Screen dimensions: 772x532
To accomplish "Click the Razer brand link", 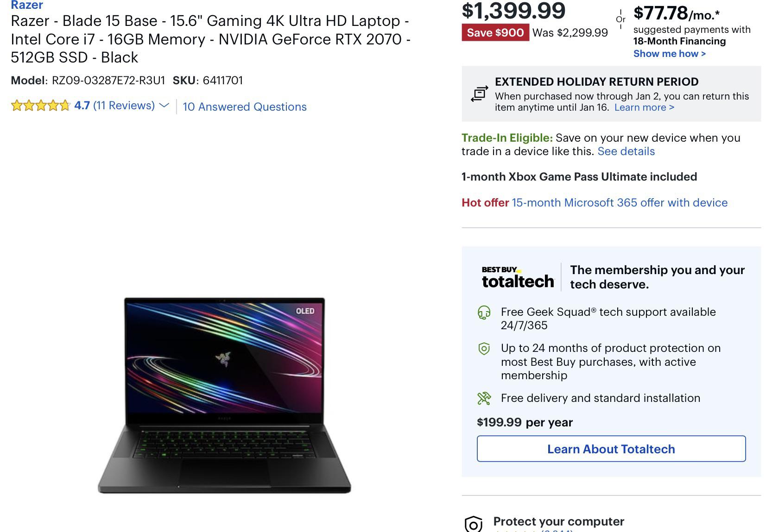I will [28, 5].
